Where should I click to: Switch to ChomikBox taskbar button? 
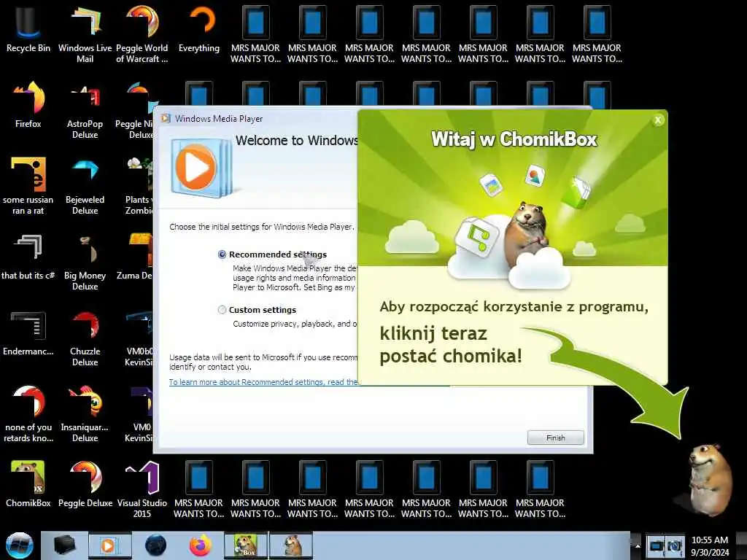246,545
